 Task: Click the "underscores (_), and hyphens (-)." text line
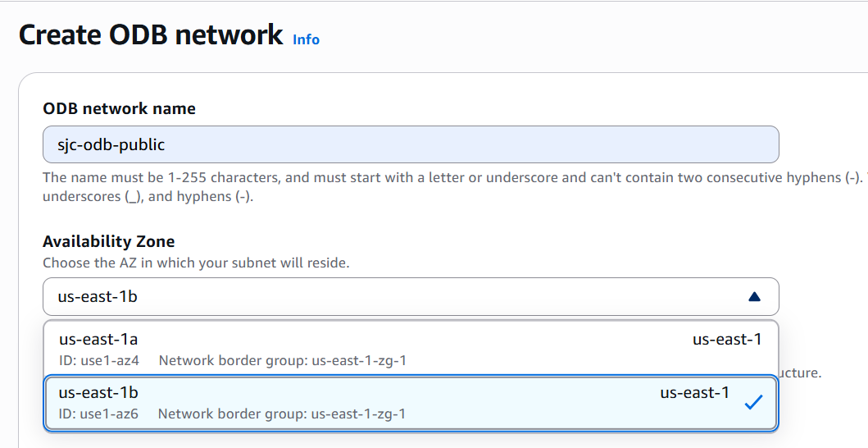(148, 197)
